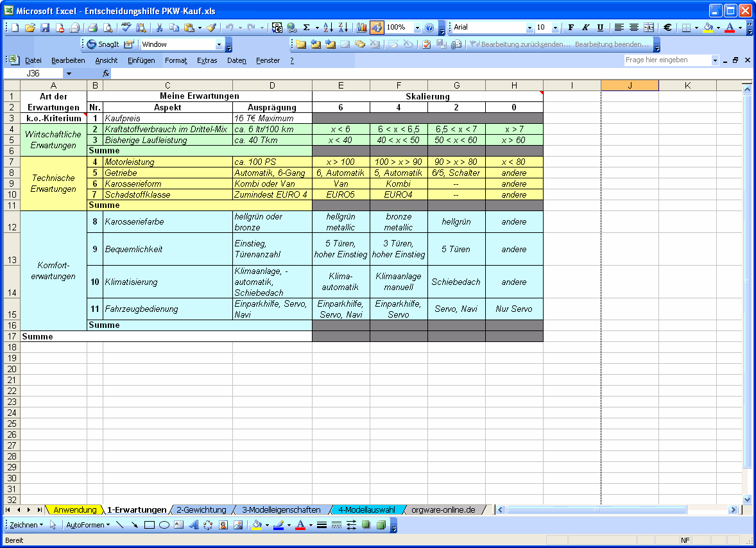
Task: Toggle underline formatting U button
Action: pos(600,28)
